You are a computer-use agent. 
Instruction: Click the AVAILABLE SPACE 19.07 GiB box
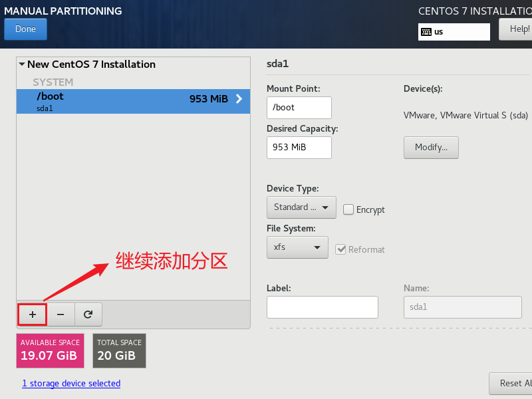pos(51,350)
